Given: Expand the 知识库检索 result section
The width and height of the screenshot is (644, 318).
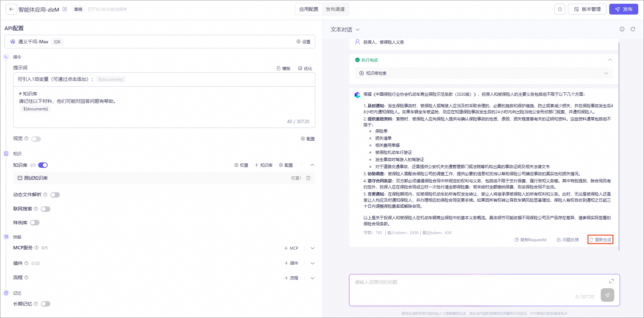Looking at the screenshot, I should 606,73.
